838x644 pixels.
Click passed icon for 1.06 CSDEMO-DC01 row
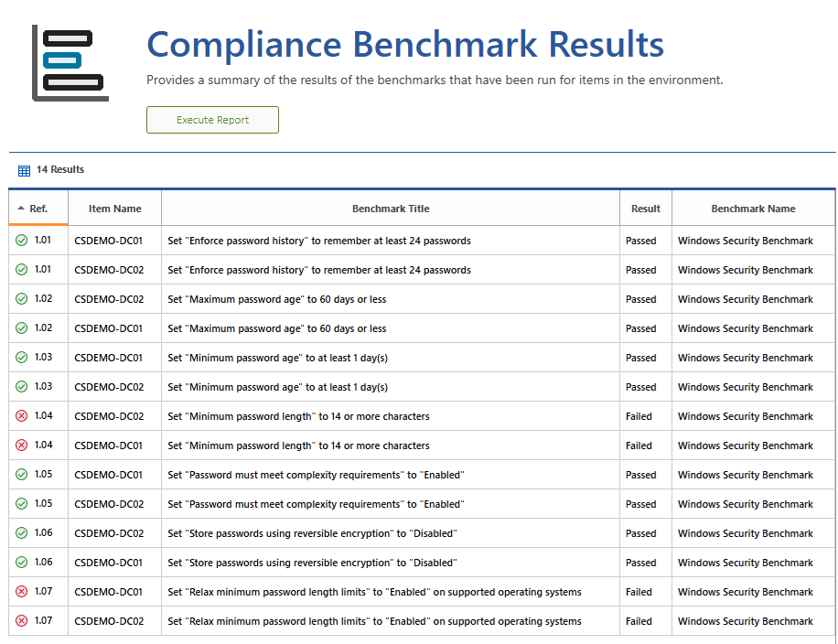pyautogui.click(x=21, y=563)
